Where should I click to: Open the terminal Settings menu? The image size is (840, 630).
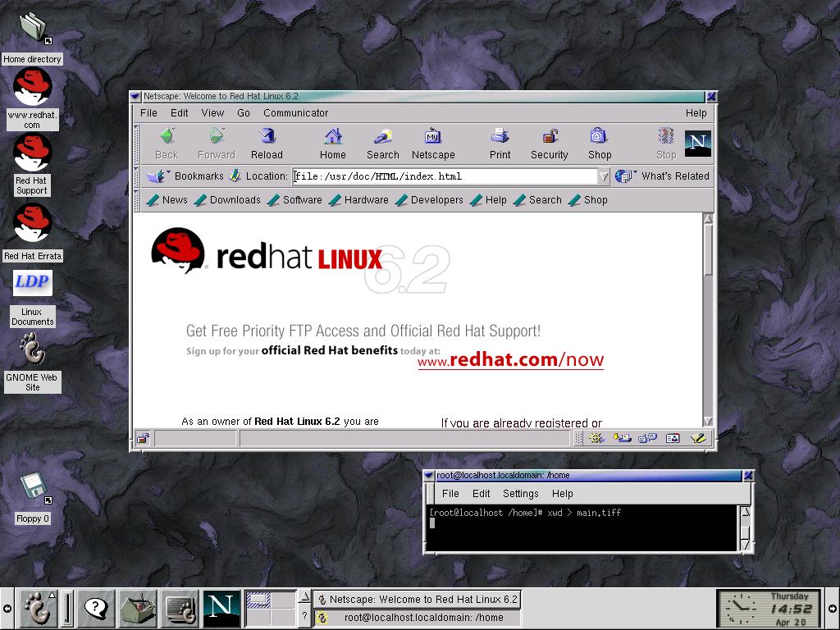(521, 493)
